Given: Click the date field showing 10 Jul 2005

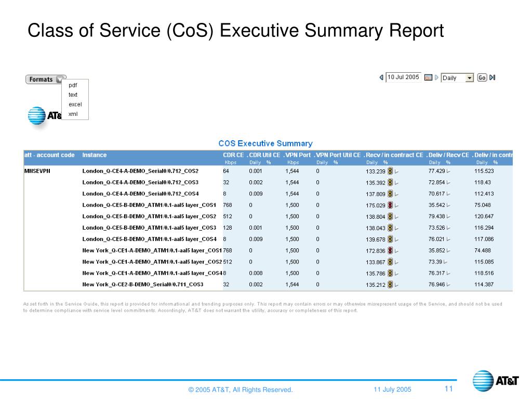Looking at the screenshot, I should click(403, 77).
